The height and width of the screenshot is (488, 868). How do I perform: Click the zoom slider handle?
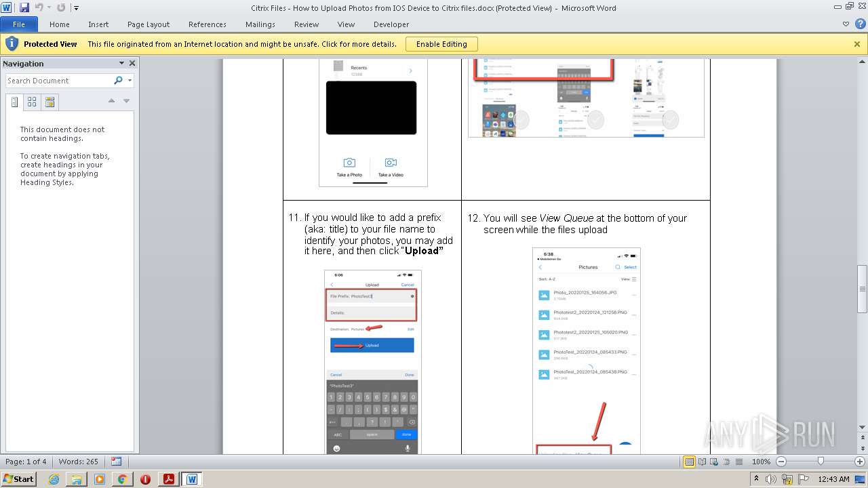[821, 462]
